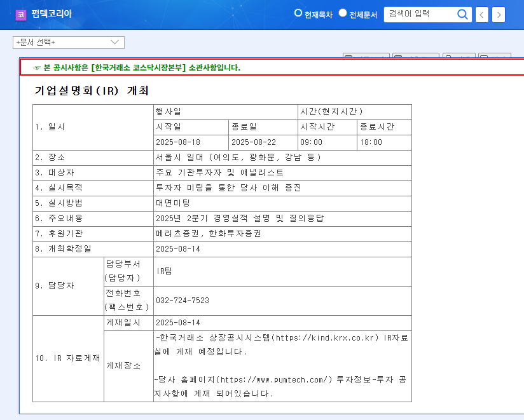Select the 전체문서 radio button
This screenshot has height=420, width=524.
(x=342, y=12)
